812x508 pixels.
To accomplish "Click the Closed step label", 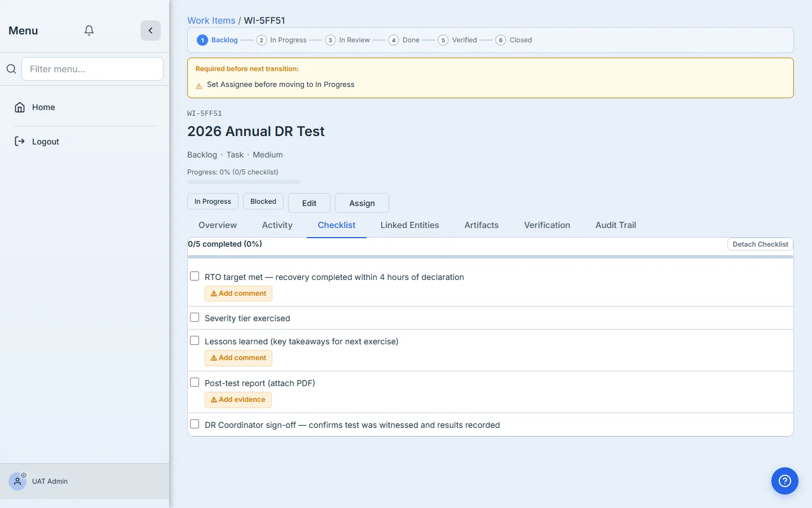I will (x=521, y=40).
